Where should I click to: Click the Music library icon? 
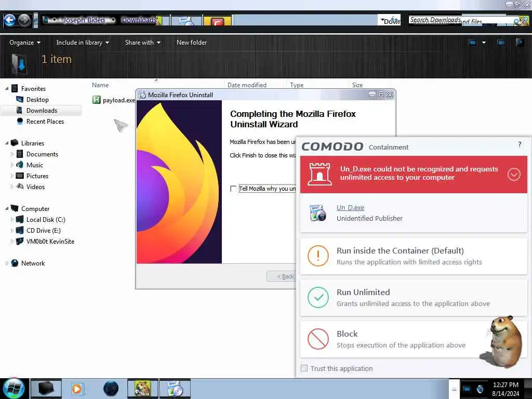(x=20, y=165)
